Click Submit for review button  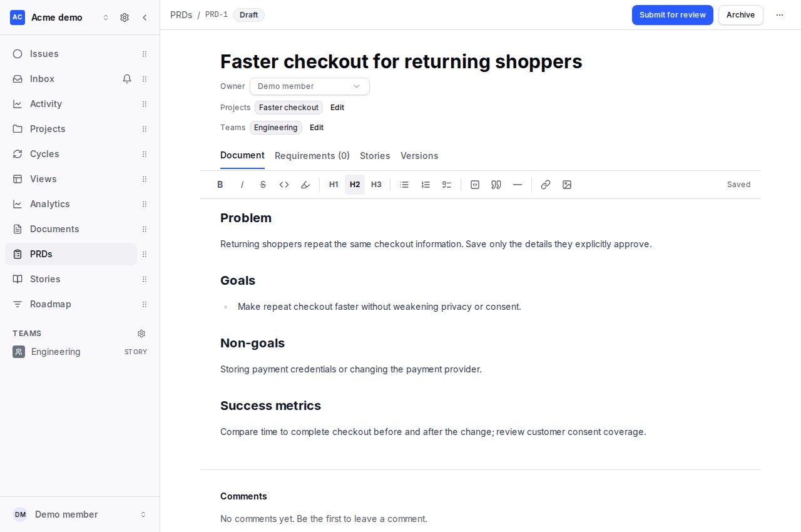coord(673,15)
